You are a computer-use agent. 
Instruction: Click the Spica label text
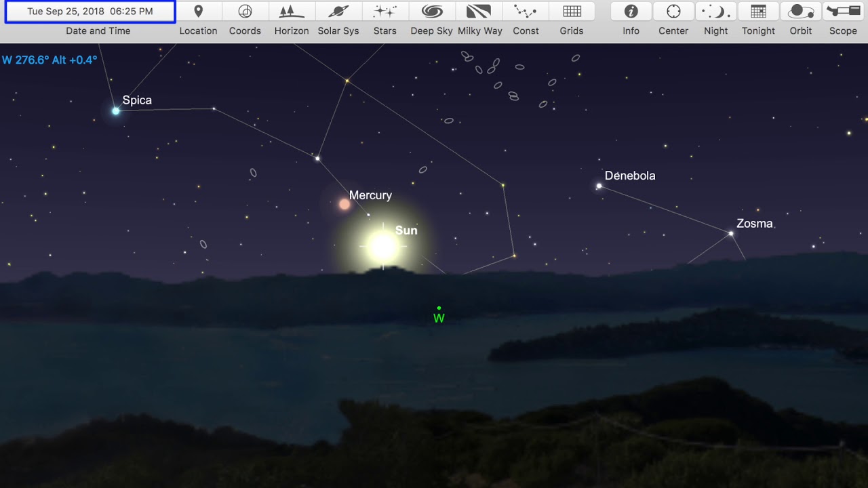click(x=137, y=100)
